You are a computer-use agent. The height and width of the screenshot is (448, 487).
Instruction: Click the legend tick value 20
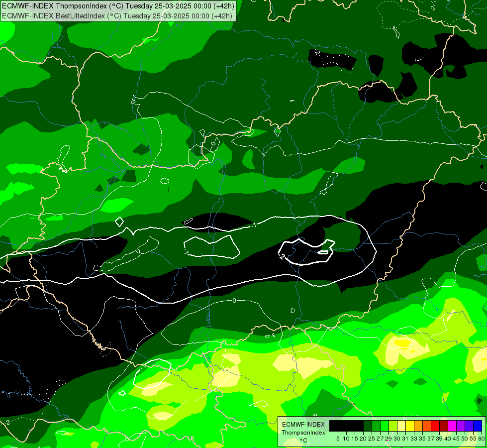(x=363, y=439)
